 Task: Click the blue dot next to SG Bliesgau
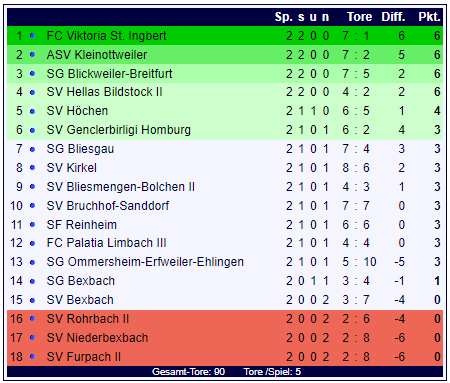coord(32,149)
